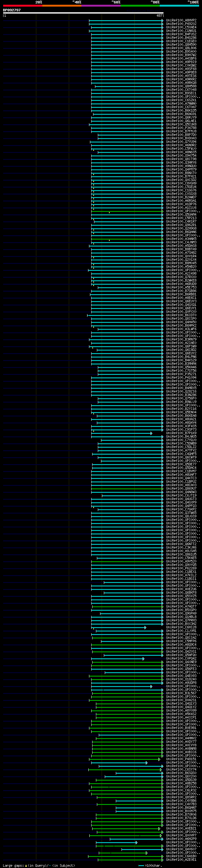Select the UniRef100_Q756F0 label

point(181,399)
